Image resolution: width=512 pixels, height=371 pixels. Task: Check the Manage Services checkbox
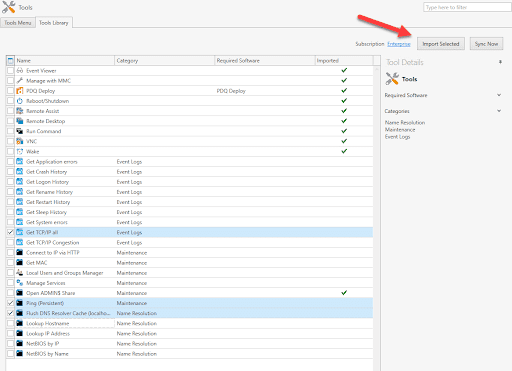10,283
